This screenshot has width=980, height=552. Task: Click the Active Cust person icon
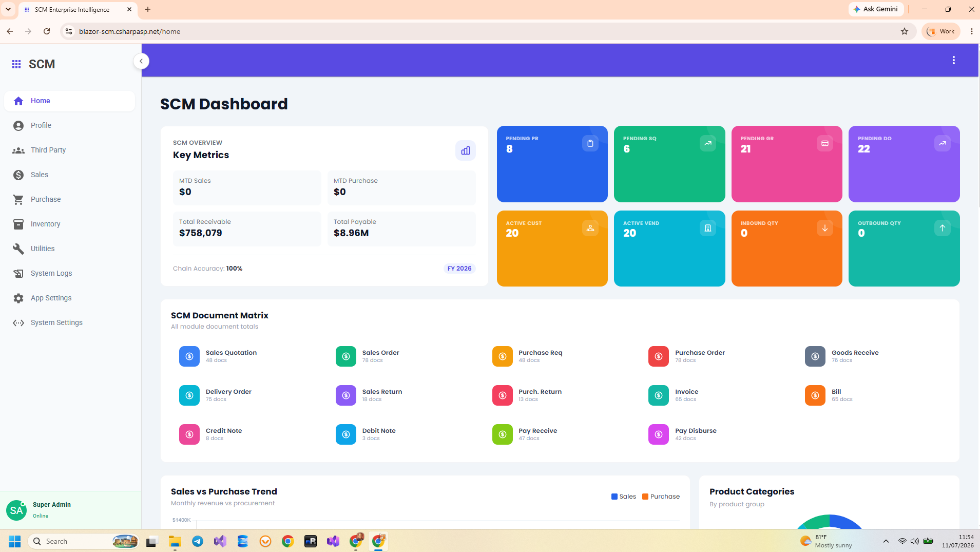coord(590,228)
